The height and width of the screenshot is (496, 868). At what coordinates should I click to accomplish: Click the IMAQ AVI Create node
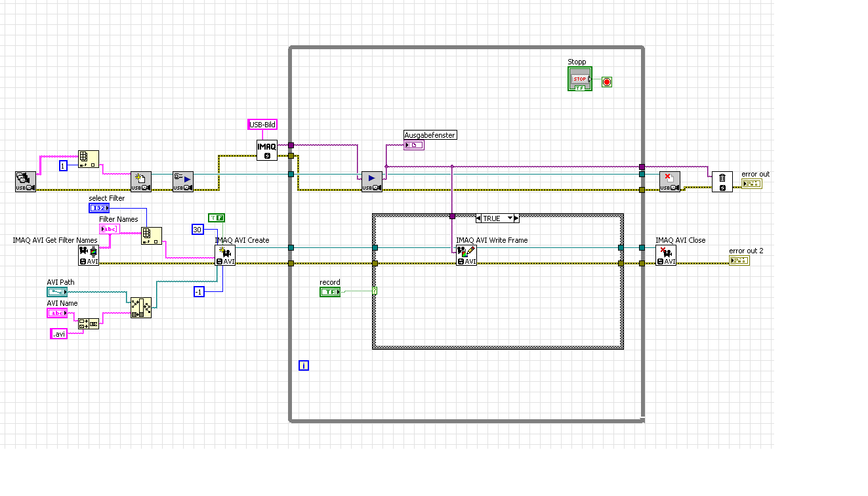pyautogui.click(x=225, y=255)
